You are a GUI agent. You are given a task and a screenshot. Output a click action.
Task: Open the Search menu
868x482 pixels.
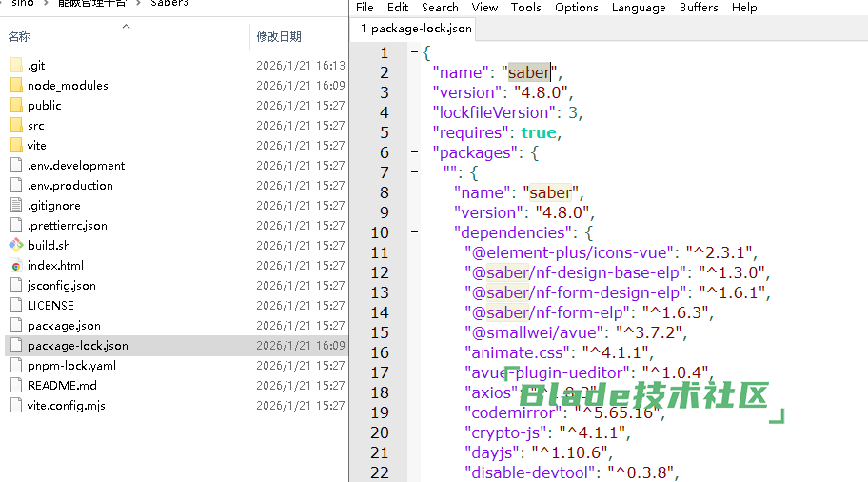click(440, 8)
